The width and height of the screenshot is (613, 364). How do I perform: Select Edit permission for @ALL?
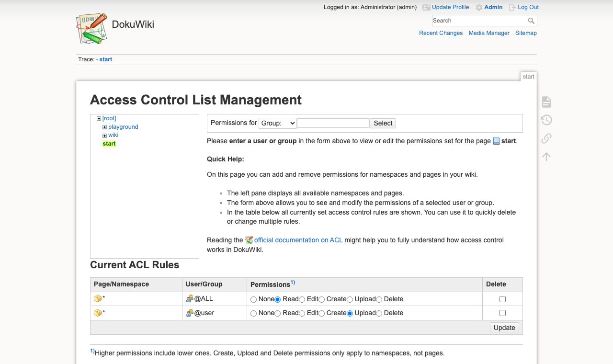point(302,299)
